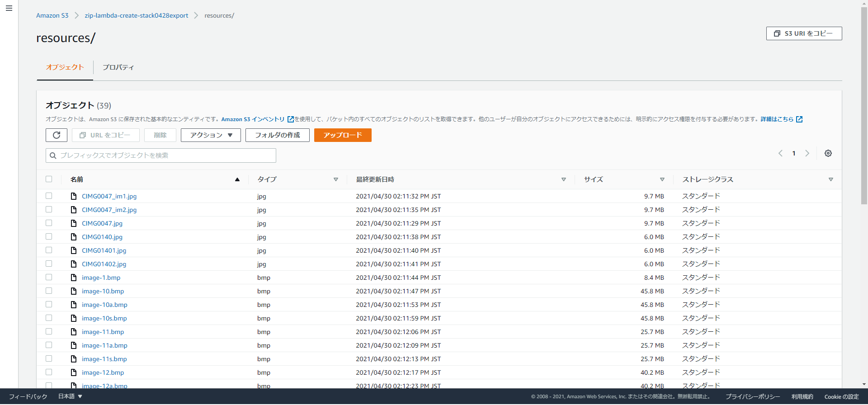Viewport: 868px width, 405px height.
Task: Select the image-1.bmp checkbox
Action: pyautogui.click(x=49, y=277)
